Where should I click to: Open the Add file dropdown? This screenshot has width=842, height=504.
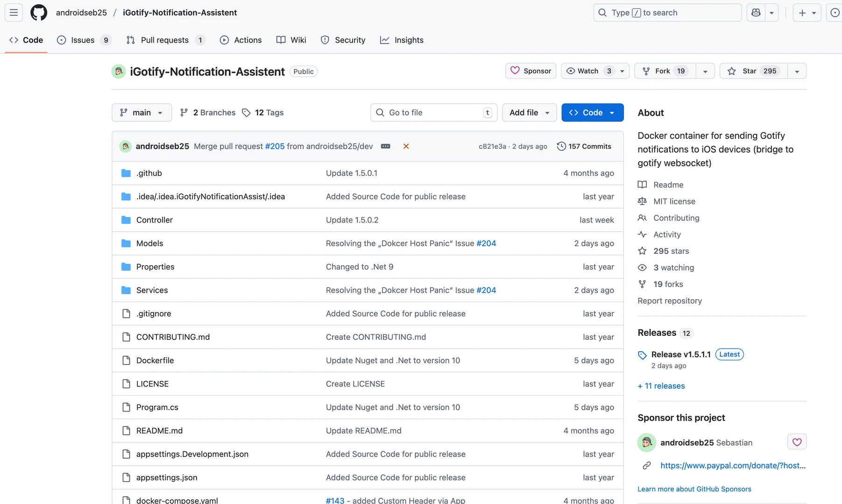[x=529, y=112]
